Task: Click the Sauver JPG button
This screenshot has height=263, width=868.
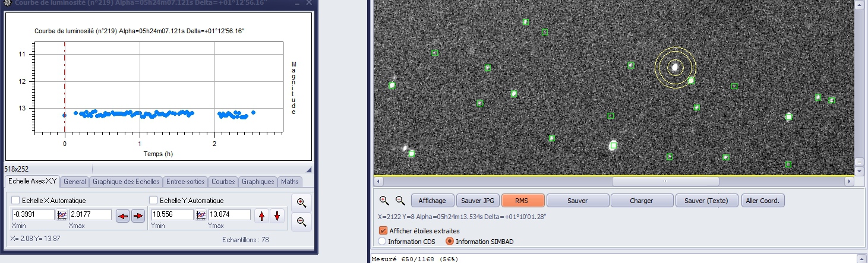Action: coord(478,201)
